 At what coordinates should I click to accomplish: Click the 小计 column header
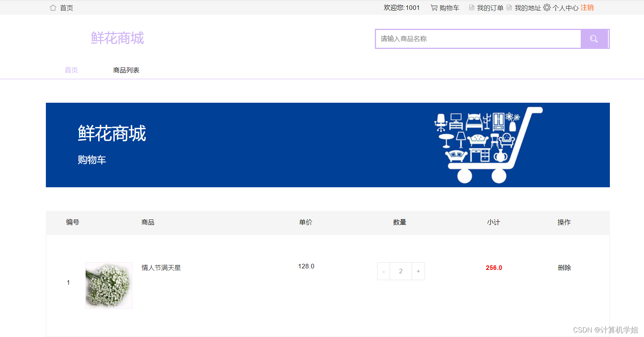[494, 222]
